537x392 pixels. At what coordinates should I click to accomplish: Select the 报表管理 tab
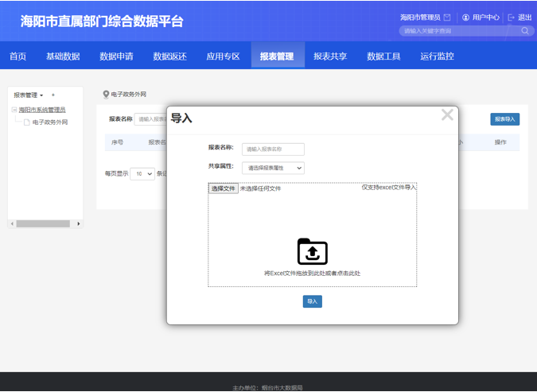[277, 56]
